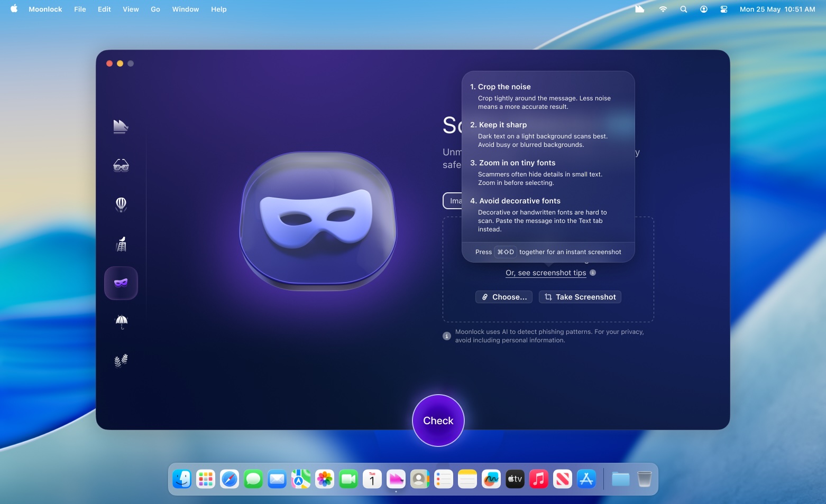Click 'Dark text on a light background' tip
826x504 pixels.
point(543,141)
